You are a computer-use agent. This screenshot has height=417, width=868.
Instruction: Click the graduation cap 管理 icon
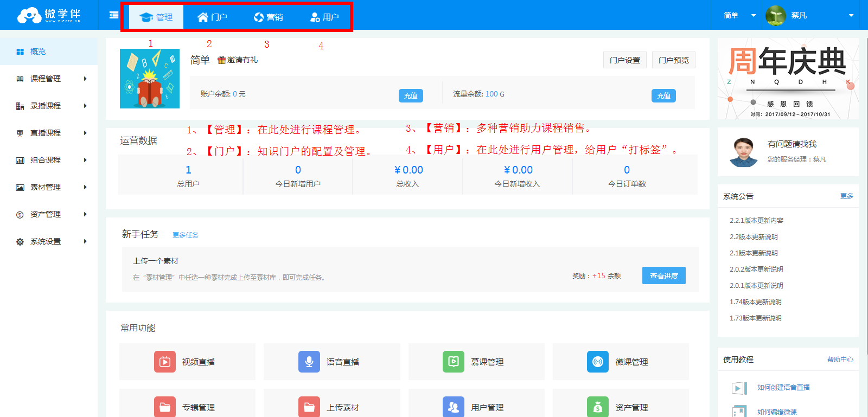pos(145,17)
